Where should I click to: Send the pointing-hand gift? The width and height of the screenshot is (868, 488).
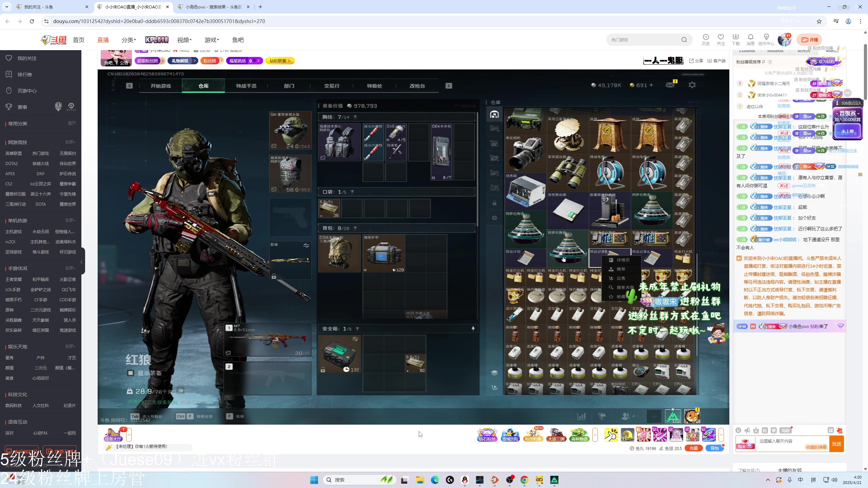611,435
